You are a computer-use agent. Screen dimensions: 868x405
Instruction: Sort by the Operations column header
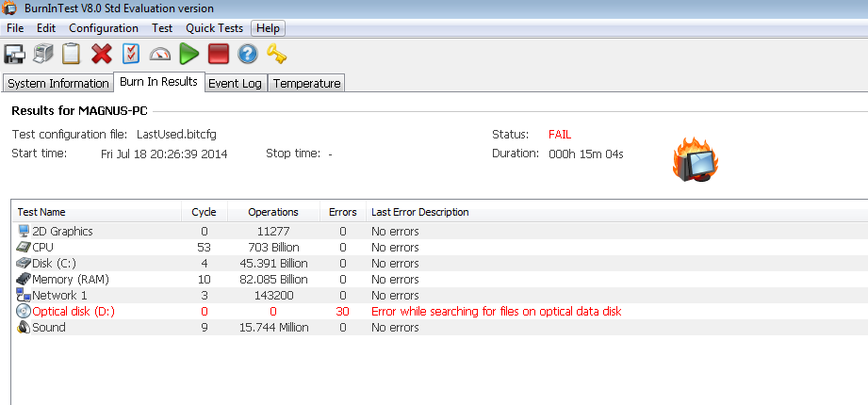[x=273, y=212]
